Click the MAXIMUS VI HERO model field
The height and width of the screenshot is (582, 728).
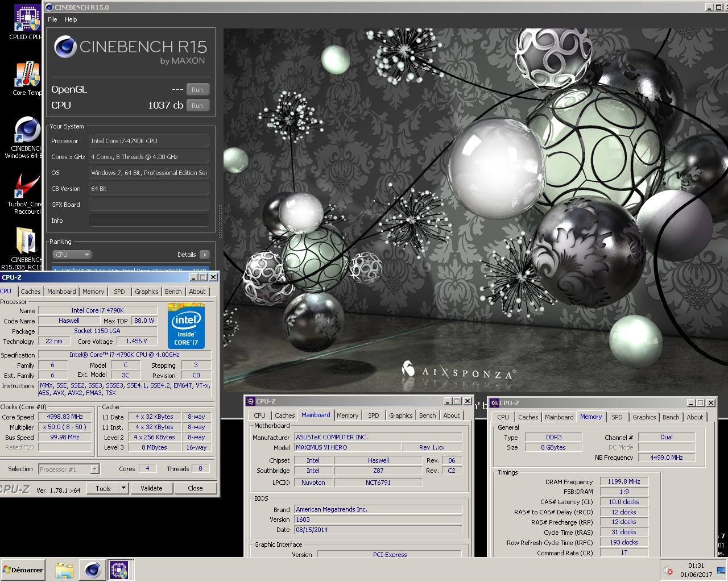coord(348,447)
